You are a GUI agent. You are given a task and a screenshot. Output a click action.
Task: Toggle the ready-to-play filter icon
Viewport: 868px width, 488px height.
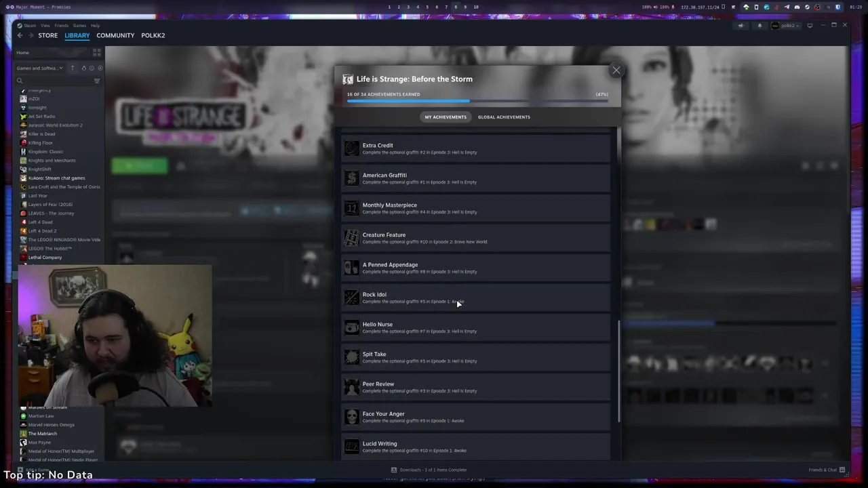tap(100, 68)
